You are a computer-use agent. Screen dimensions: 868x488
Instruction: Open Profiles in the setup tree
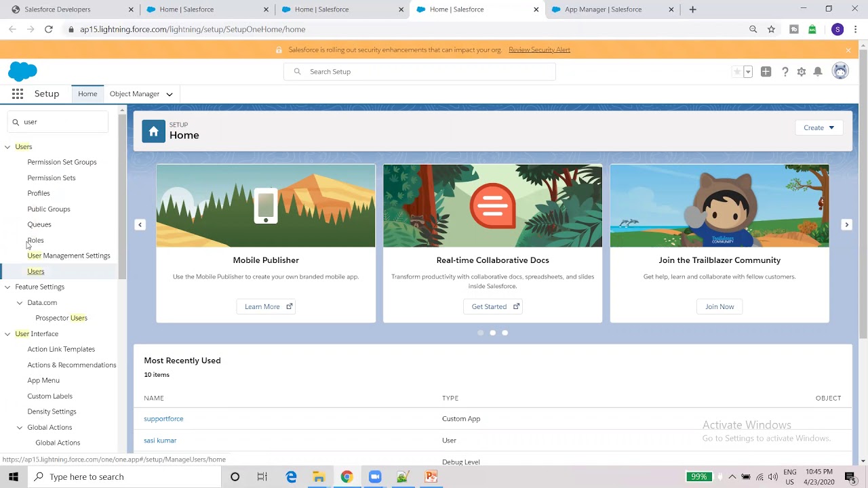(39, 193)
